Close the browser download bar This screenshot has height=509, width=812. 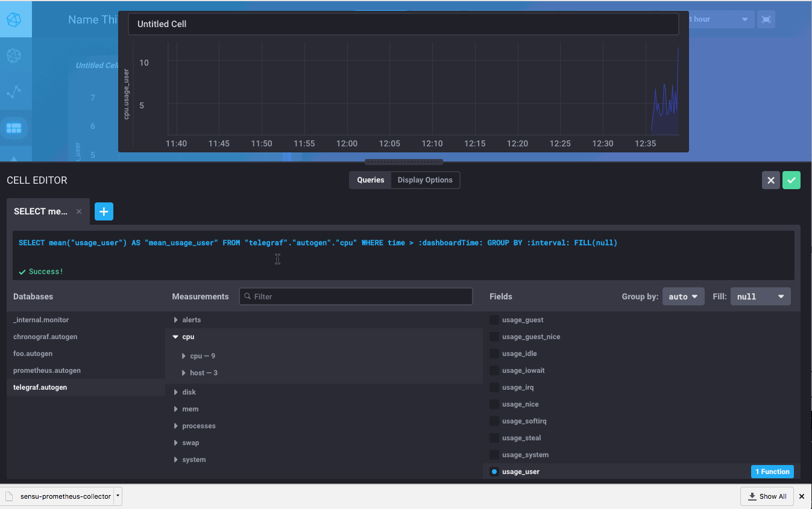pyautogui.click(x=802, y=496)
